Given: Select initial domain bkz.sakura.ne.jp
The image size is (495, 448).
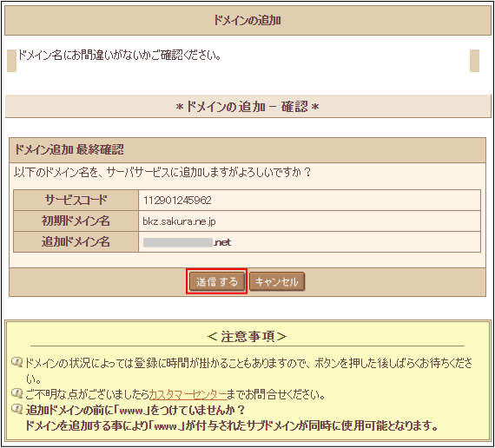Looking at the screenshot, I should pyautogui.click(x=179, y=221).
